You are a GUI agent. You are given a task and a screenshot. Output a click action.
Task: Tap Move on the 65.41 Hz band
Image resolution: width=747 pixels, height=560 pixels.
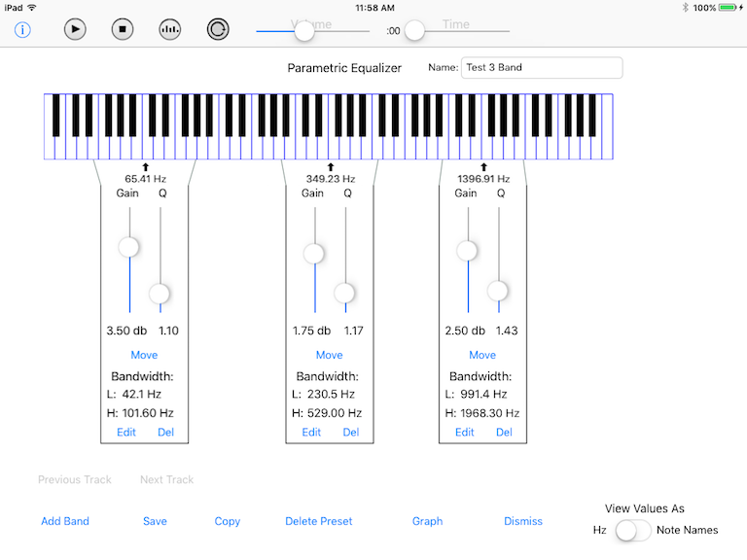click(x=144, y=355)
